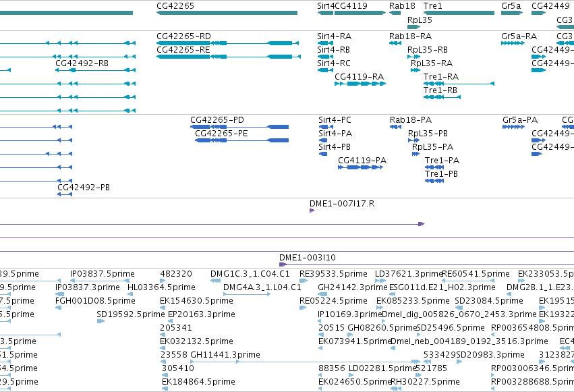This screenshot has height=392, width=574.
Task: Select the DMG4A.3_1.L04.C1 EST label
Action: click(x=262, y=287)
